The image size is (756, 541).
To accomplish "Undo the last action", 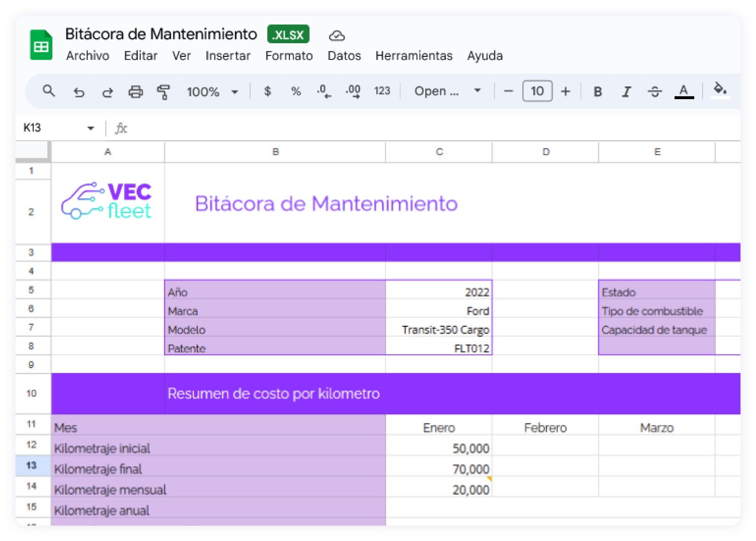I will (78, 92).
